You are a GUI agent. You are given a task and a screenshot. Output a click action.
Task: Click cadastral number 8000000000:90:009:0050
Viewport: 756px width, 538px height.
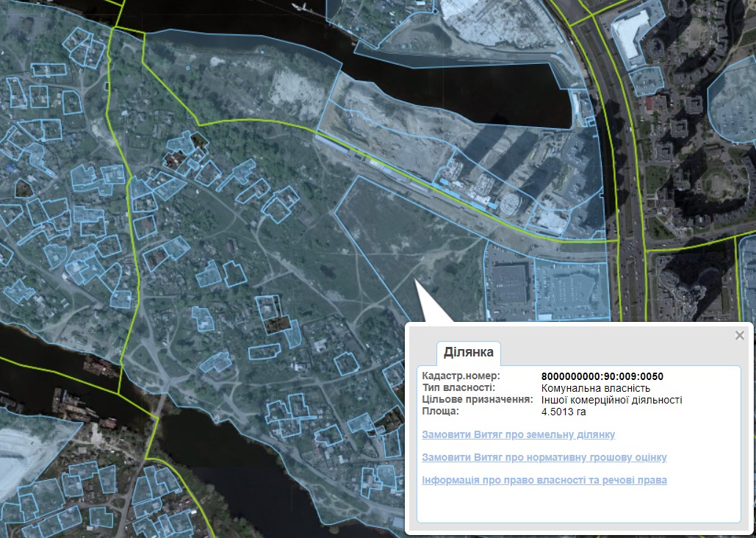[x=602, y=376]
